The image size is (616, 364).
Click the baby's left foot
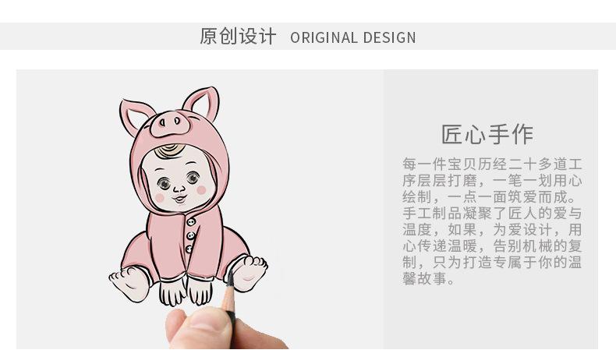tap(129, 284)
